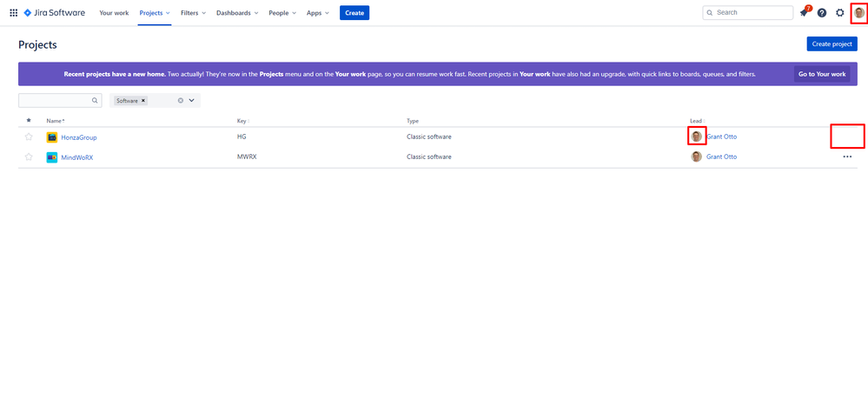Click the magnifier icon in project filter box
The image size is (868, 420).
coord(95,100)
